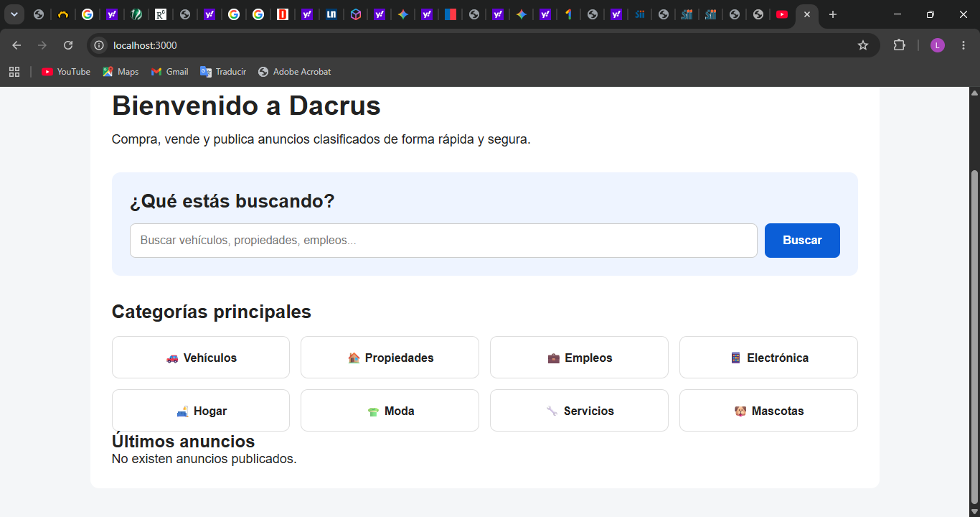Switch to the cube favicon tab
The image size is (980, 517).
point(356,14)
